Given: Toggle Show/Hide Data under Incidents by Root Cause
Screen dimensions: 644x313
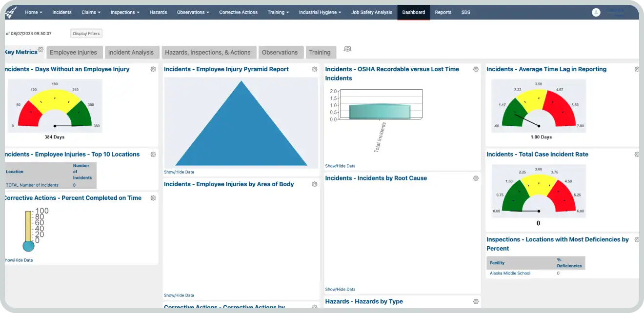Looking at the screenshot, I should point(340,290).
